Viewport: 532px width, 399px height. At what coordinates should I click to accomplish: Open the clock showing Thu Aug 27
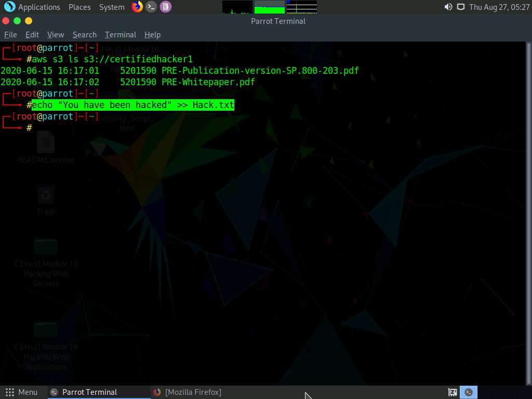click(x=501, y=7)
